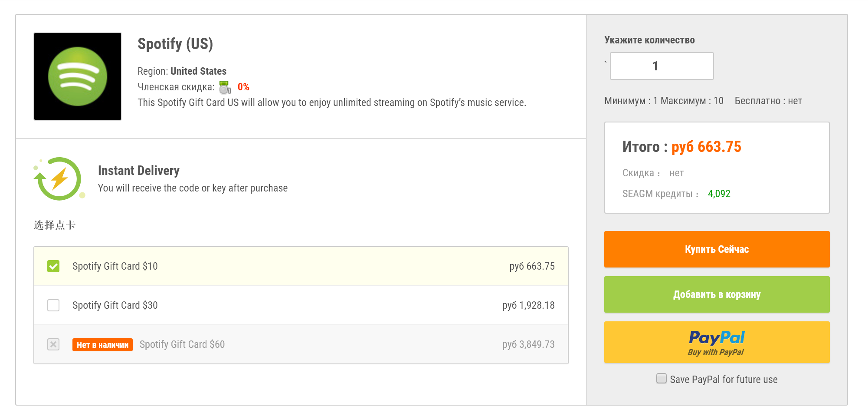Toggle Save PayPal for future use
Viewport: 868px width, 416px height.
pyautogui.click(x=662, y=379)
